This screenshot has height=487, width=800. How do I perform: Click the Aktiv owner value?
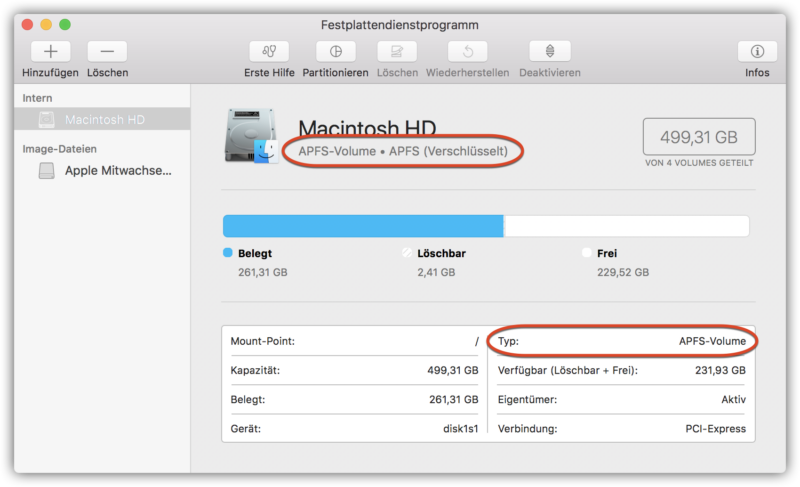click(x=734, y=400)
